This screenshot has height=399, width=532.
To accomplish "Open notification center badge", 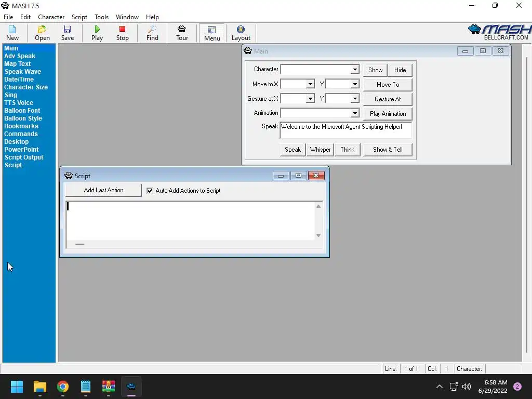I will (517, 387).
